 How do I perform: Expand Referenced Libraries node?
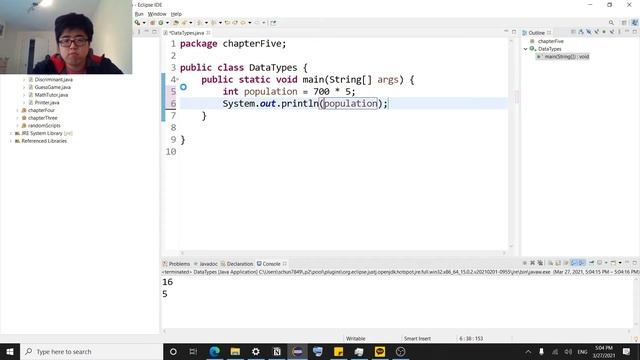pyautogui.click(x=11, y=141)
